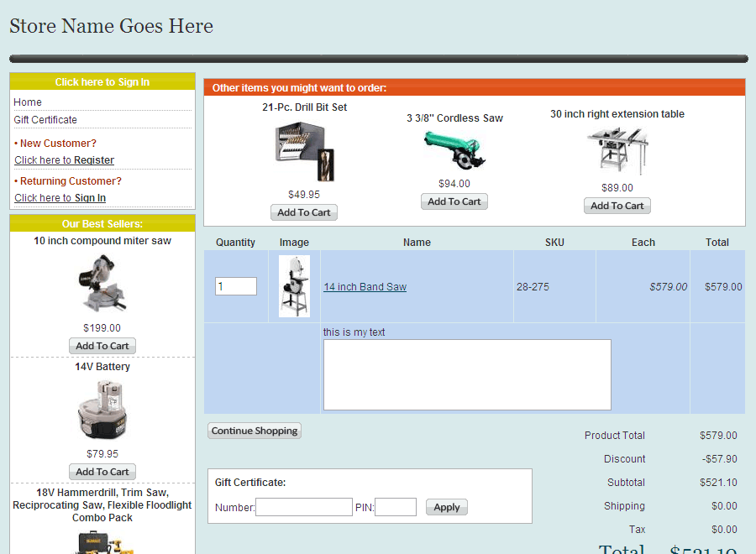
Task: Click the 3 3/8" Cordless Saw image
Action: click(454, 149)
